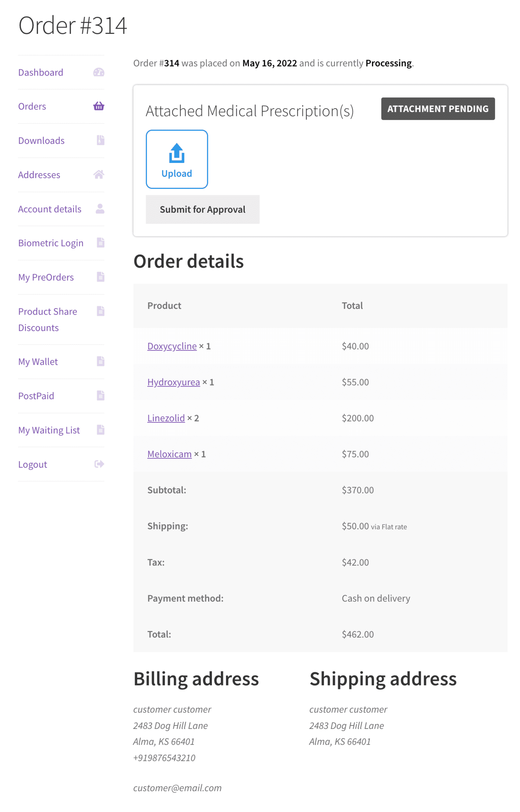Open the Doxycycline product link

pyautogui.click(x=172, y=346)
